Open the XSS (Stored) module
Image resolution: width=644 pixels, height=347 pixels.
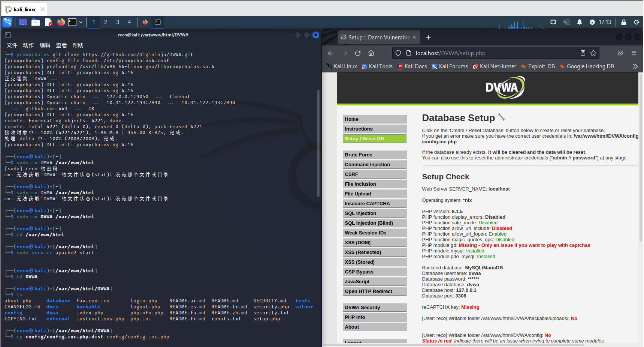[375, 262]
